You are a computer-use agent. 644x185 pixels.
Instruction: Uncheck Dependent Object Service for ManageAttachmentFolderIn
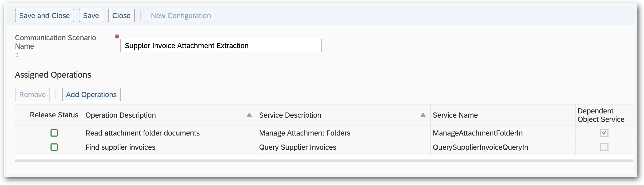pyautogui.click(x=604, y=133)
